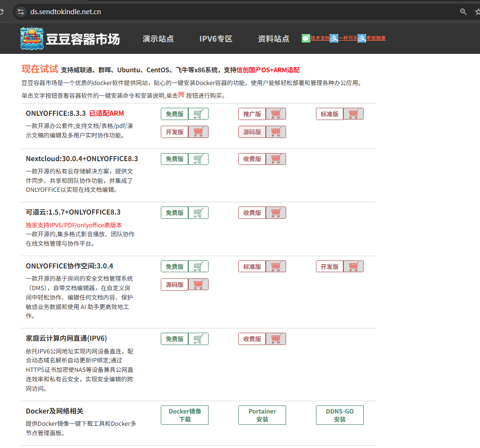Buy ONLYOFFICE协作空间 开发版 via cart icon
The width and height of the screenshot is (480, 448).
pyautogui.click(x=353, y=267)
